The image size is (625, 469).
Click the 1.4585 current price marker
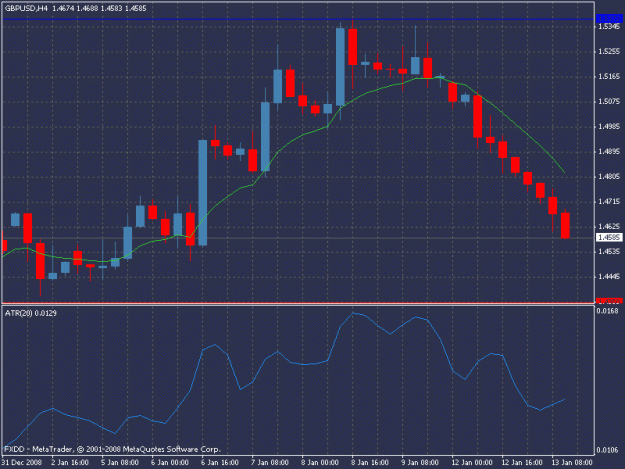tap(609, 237)
